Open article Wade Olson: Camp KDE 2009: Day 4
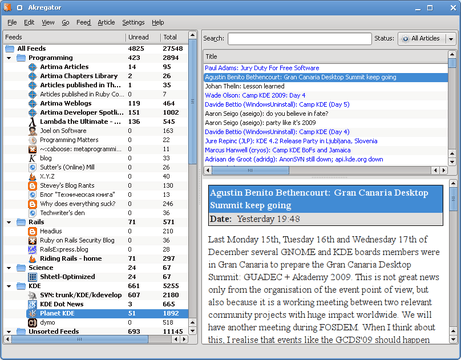 pyautogui.click(x=255, y=95)
